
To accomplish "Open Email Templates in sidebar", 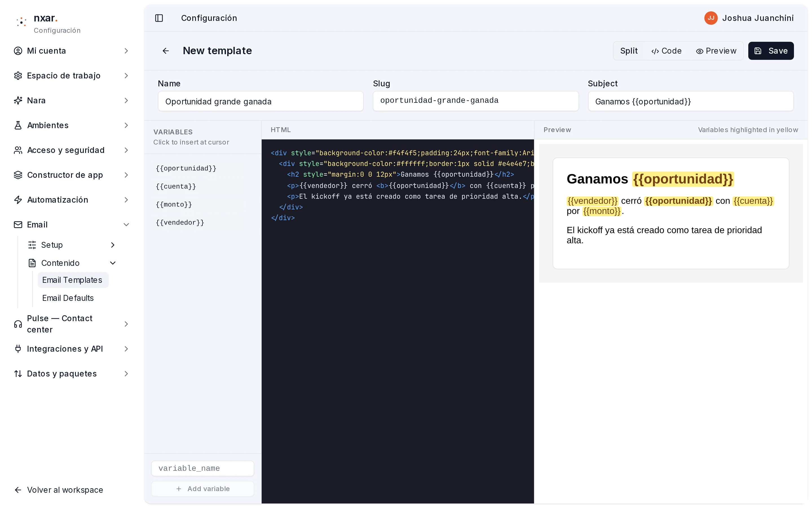I will 73,280.
